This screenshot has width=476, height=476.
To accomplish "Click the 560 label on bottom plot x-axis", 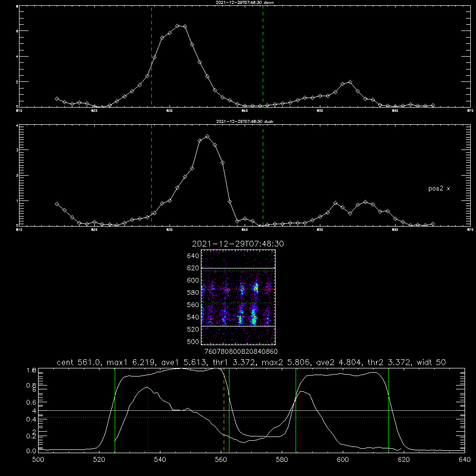I will tap(221, 460).
